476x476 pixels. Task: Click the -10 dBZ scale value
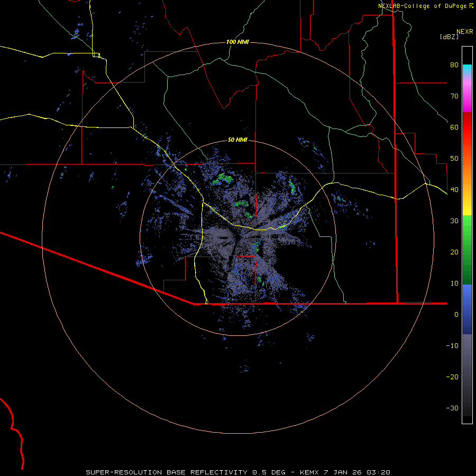pos(452,346)
